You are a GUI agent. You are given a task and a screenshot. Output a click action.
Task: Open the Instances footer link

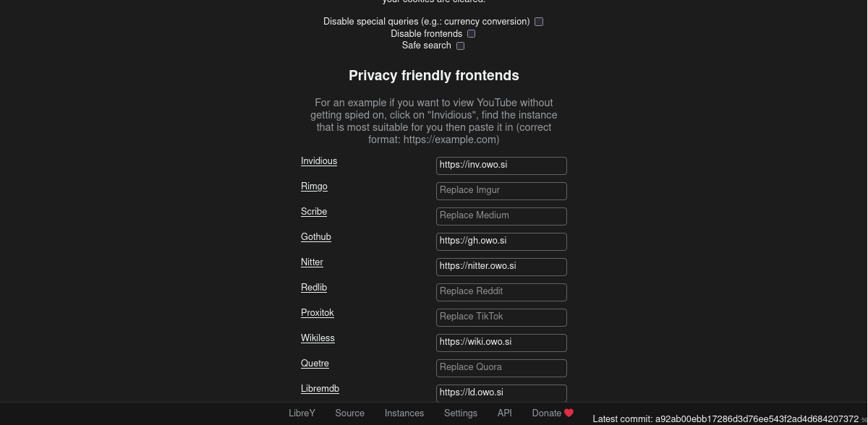404,413
